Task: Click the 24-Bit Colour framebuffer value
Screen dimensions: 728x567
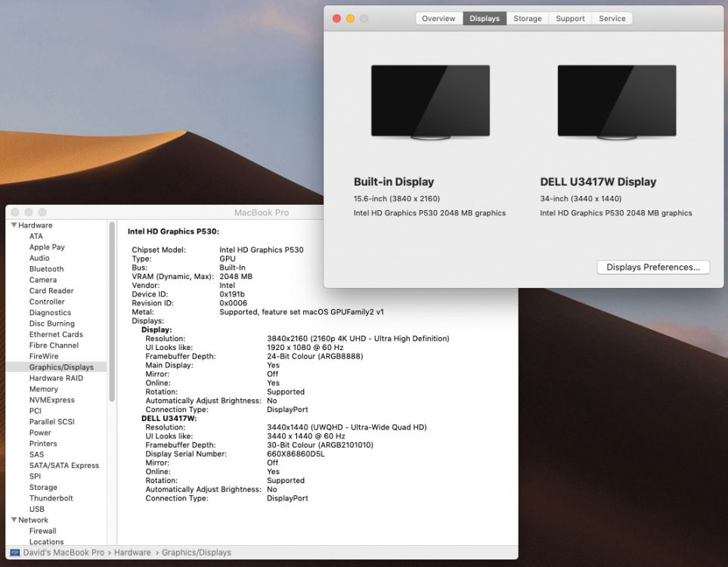Action: pyautogui.click(x=314, y=356)
